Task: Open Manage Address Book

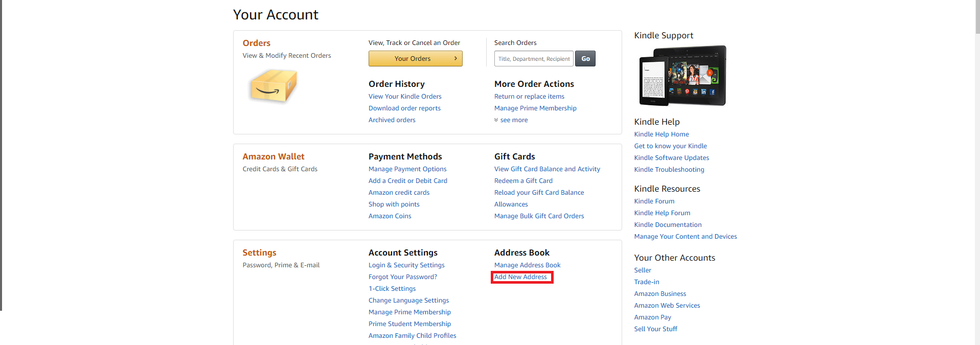Action: click(x=527, y=265)
